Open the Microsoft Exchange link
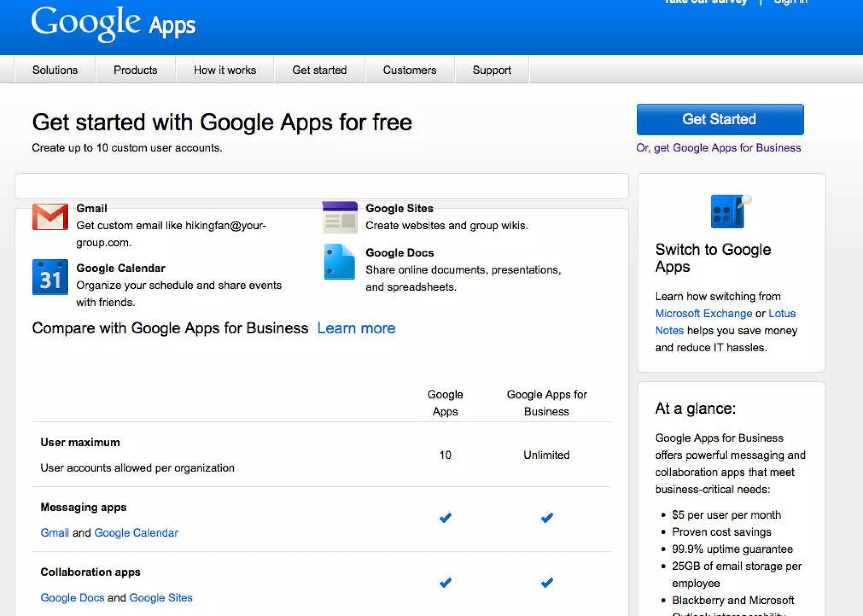863x616 pixels. pyautogui.click(x=703, y=313)
